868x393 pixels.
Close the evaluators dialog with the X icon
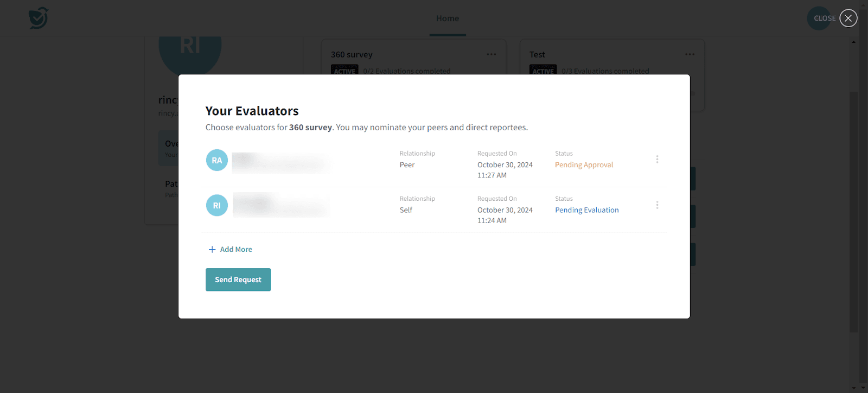848,18
